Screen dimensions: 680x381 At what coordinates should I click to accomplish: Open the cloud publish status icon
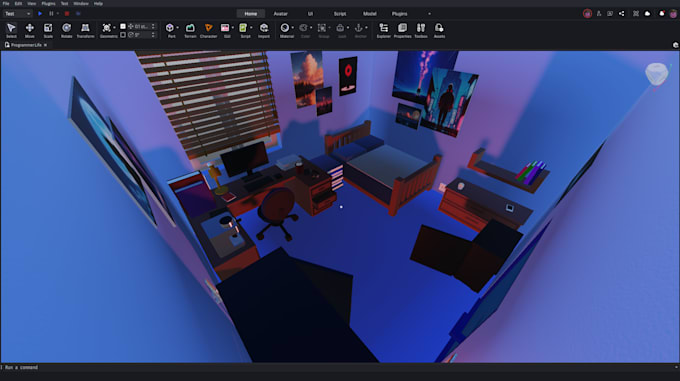tap(647, 14)
